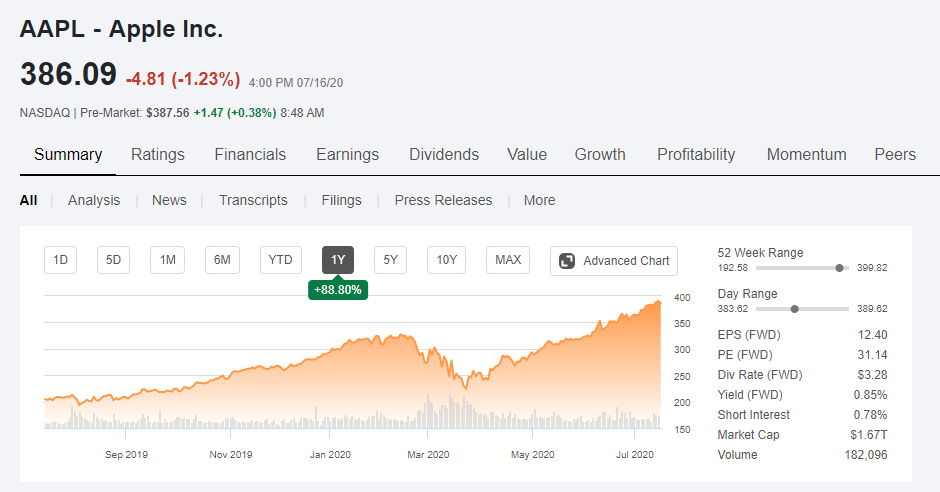This screenshot has width=940, height=492.
Task: Show Press Releases filter
Action: coord(443,200)
